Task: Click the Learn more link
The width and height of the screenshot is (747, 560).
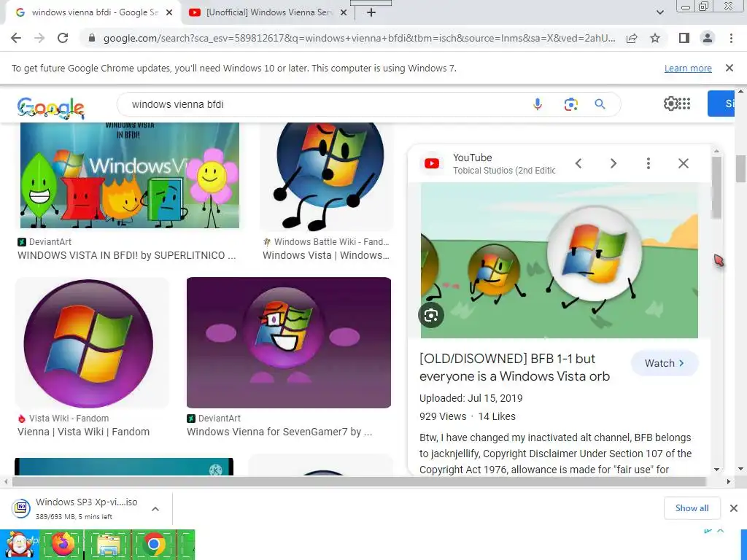Action: tap(688, 68)
